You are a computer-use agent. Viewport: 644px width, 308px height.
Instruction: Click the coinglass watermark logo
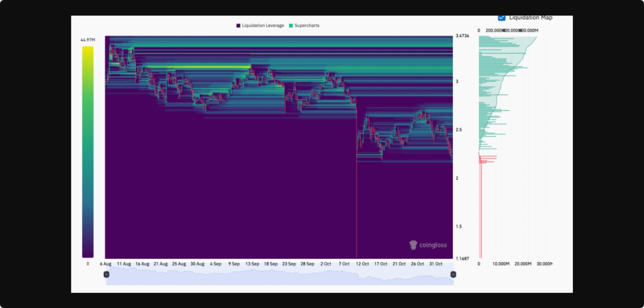428,245
